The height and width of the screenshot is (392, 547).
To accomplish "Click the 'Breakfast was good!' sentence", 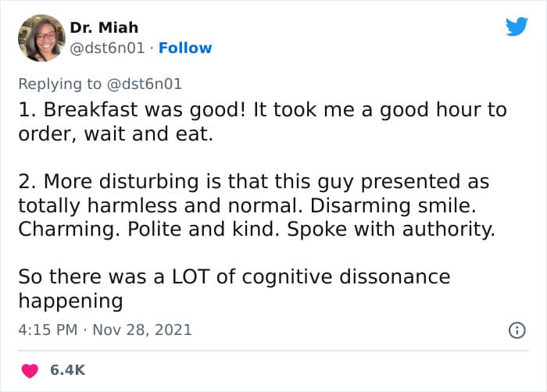I will point(132,109).
